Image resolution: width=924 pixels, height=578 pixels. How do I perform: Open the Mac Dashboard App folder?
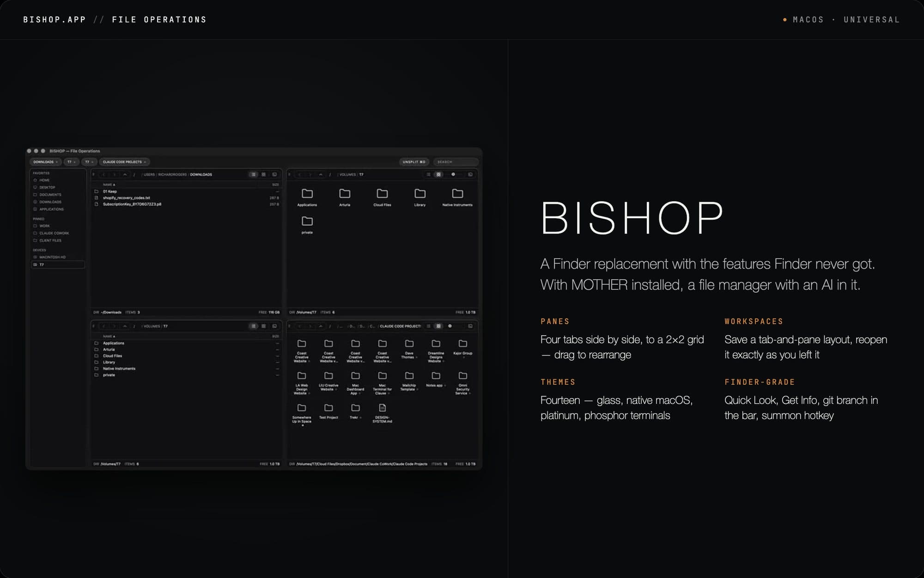click(x=355, y=383)
